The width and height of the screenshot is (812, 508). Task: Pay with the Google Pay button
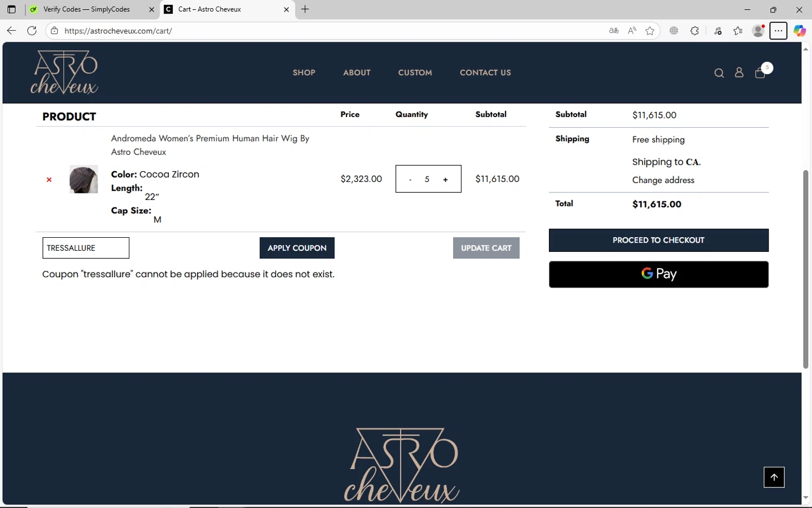click(x=659, y=275)
